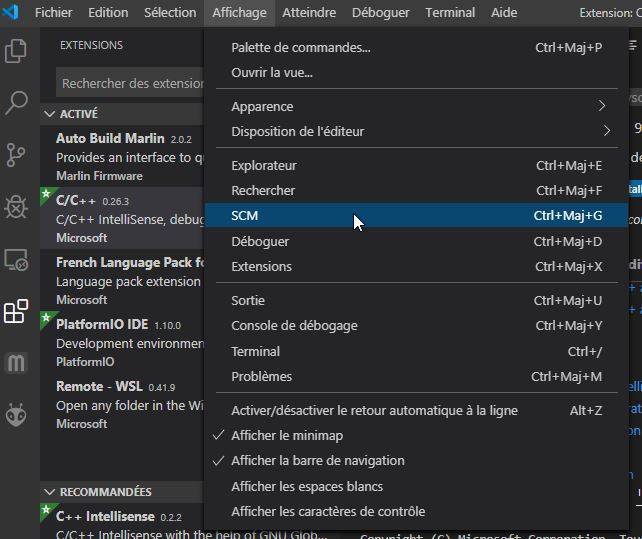Select SCM from the Affichage menu
The height and width of the screenshot is (539, 642).
click(245, 215)
